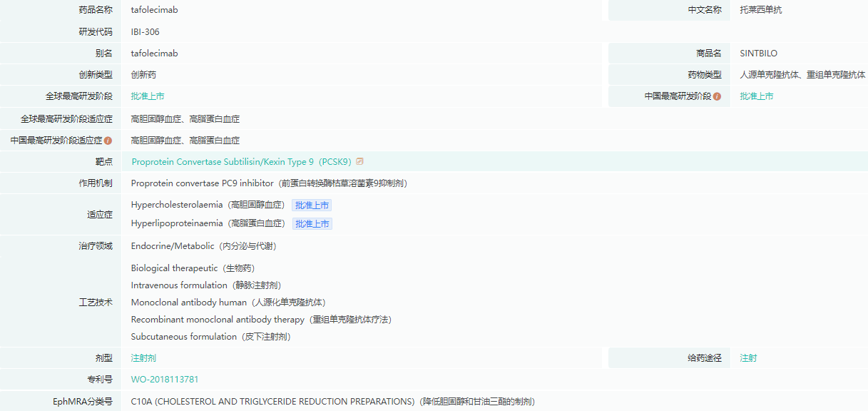This screenshot has width=868, height=411.
Task: Click the 药品名称 field label
Action: coord(96,10)
